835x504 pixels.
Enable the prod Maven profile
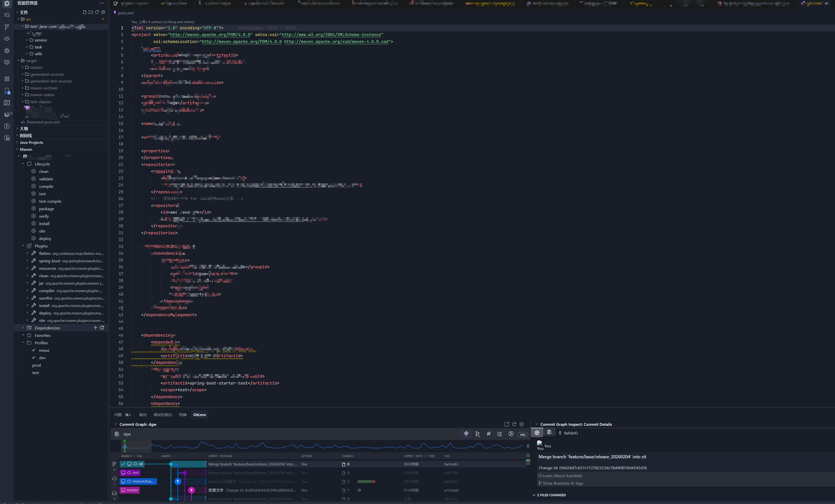click(x=37, y=365)
